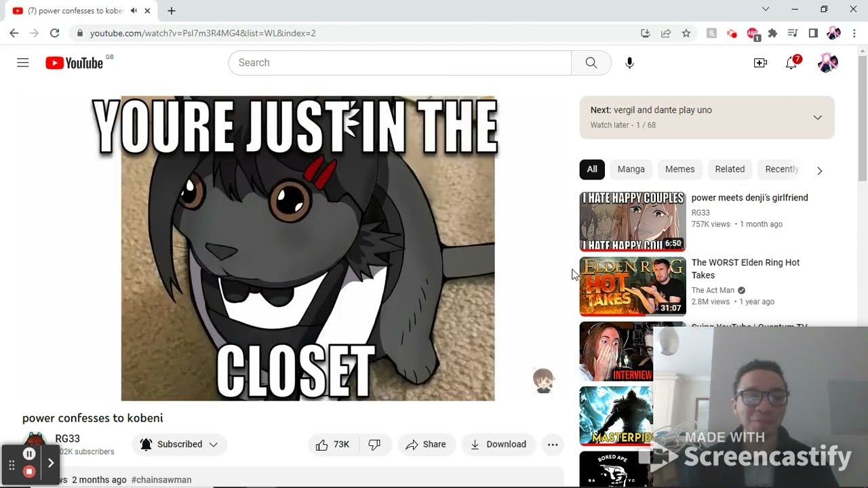The image size is (868, 488).
Task: Go to YouTube home via logo
Action: click(x=75, y=63)
